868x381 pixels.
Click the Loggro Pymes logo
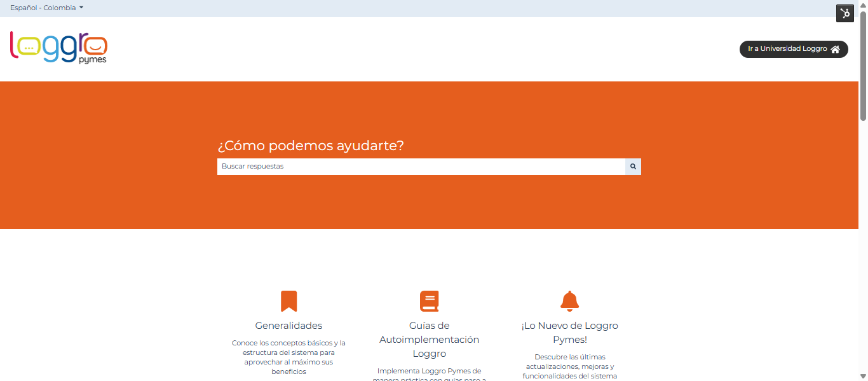tap(58, 47)
